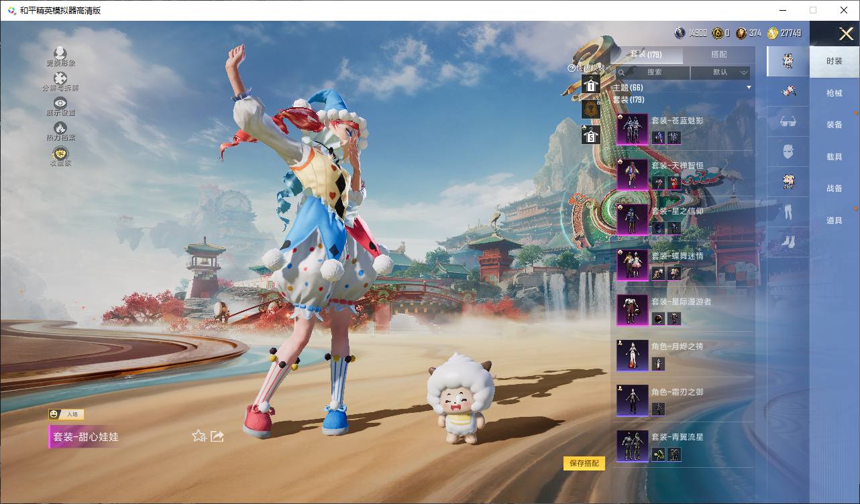Viewport: 860px width, 504px height.
Task: Open the help question mark near 快捷换装
Action: [x=572, y=68]
